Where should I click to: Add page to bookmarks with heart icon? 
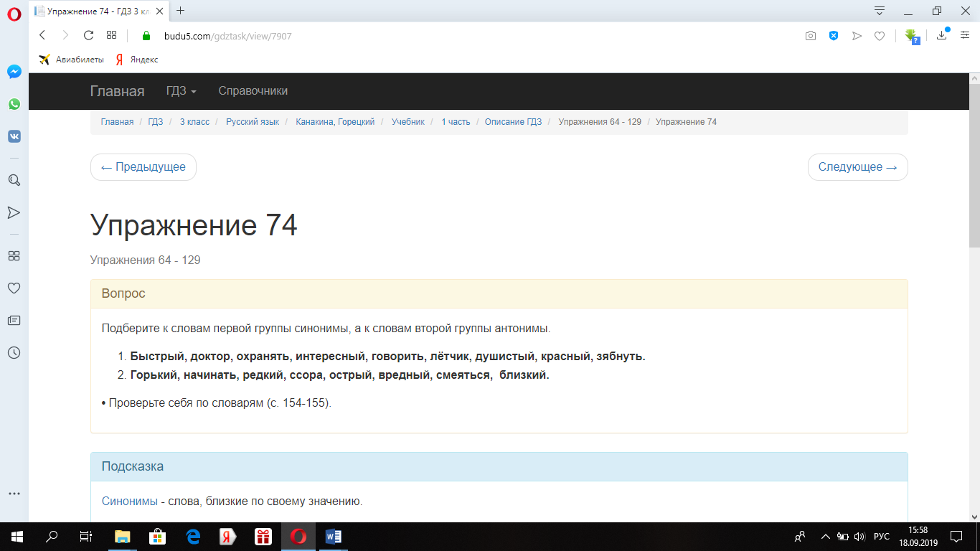click(x=880, y=35)
